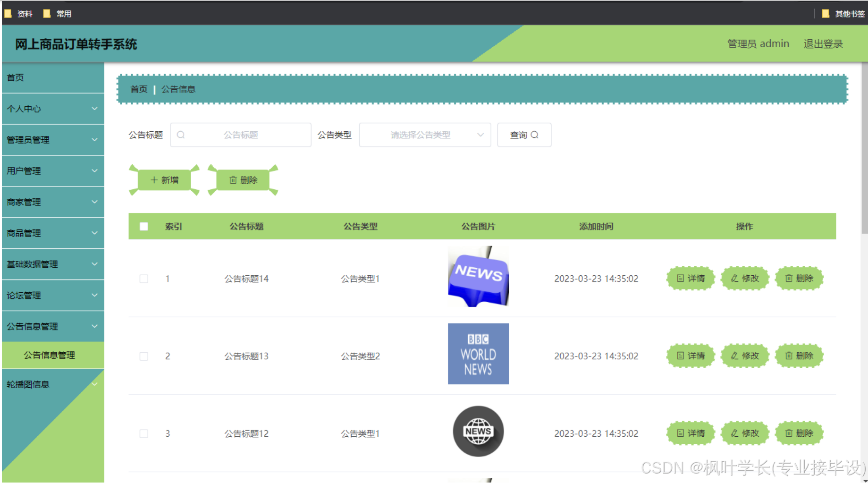Click 首页 breadcrumb link
Image resolution: width=868 pixels, height=483 pixels.
139,89
